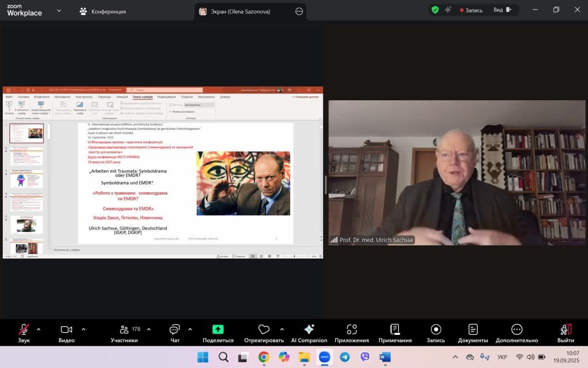Open the Дополнительно more options menu
This screenshot has height=368, width=588.
point(517,329)
